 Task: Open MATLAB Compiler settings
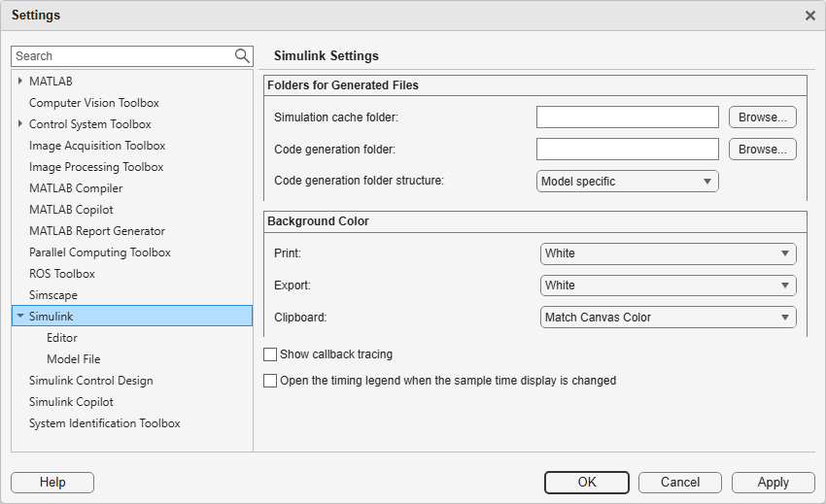[x=76, y=188]
